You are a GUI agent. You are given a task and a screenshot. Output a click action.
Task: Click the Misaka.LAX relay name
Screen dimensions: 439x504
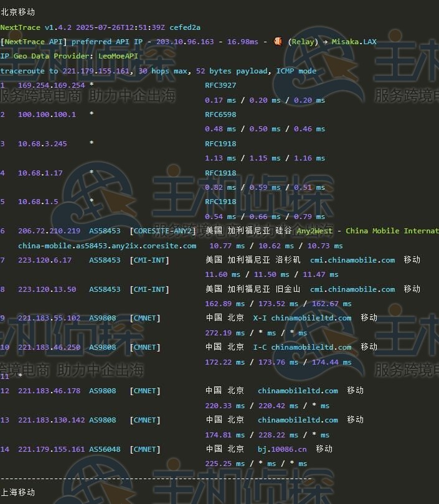point(354,42)
